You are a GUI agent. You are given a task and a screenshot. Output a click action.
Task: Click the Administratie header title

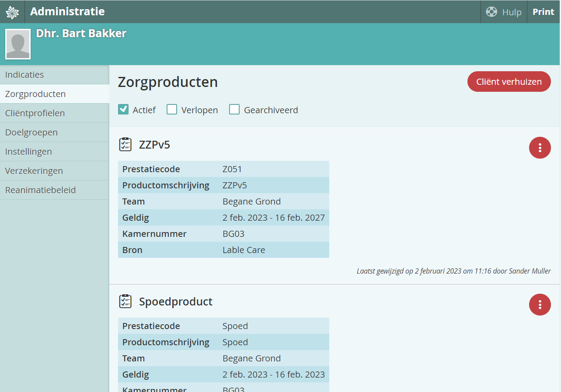click(67, 12)
